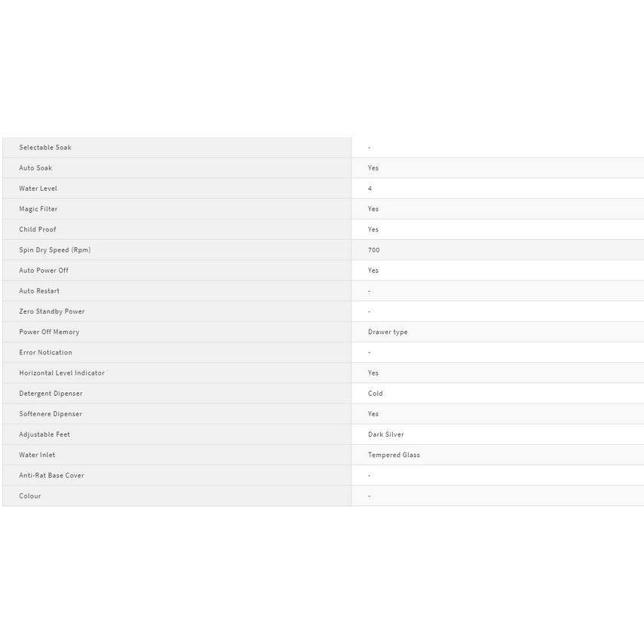Click the Auto Restart label

(x=39, y=291)
